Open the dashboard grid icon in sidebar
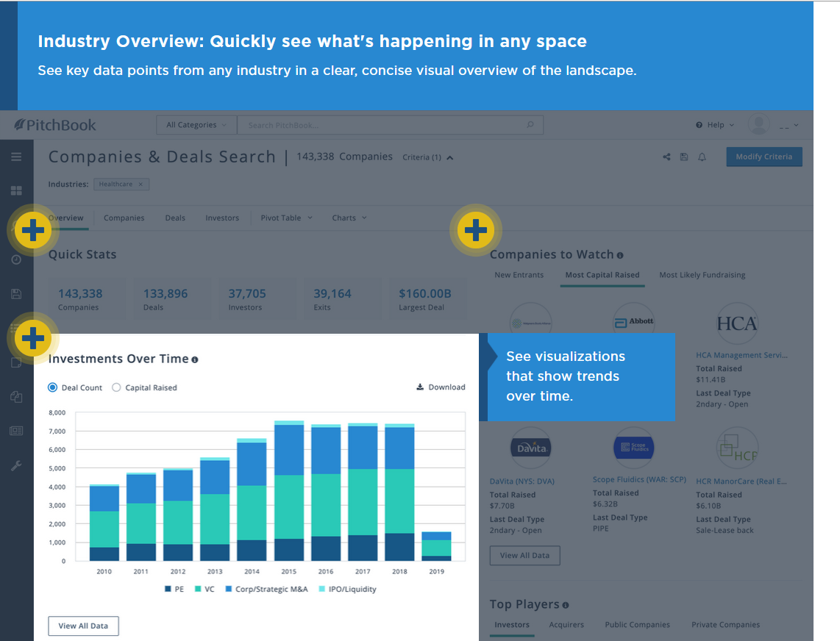This screenshot has height=641, width=840. 16,190
